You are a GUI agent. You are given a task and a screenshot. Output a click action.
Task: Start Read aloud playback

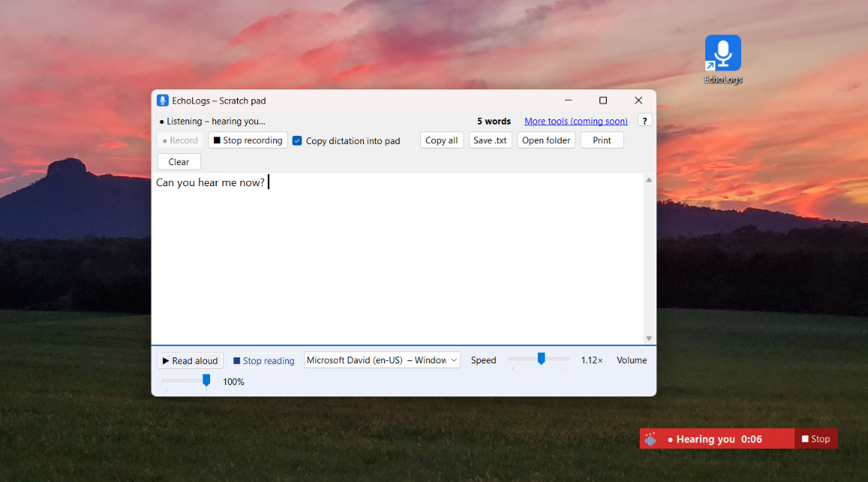point(190,360)
